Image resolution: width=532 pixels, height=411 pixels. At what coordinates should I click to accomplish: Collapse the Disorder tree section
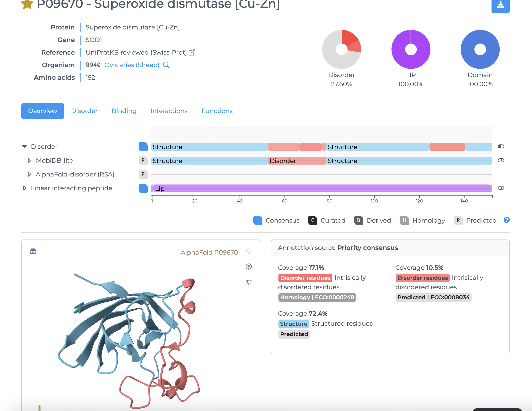pos(24,146)
